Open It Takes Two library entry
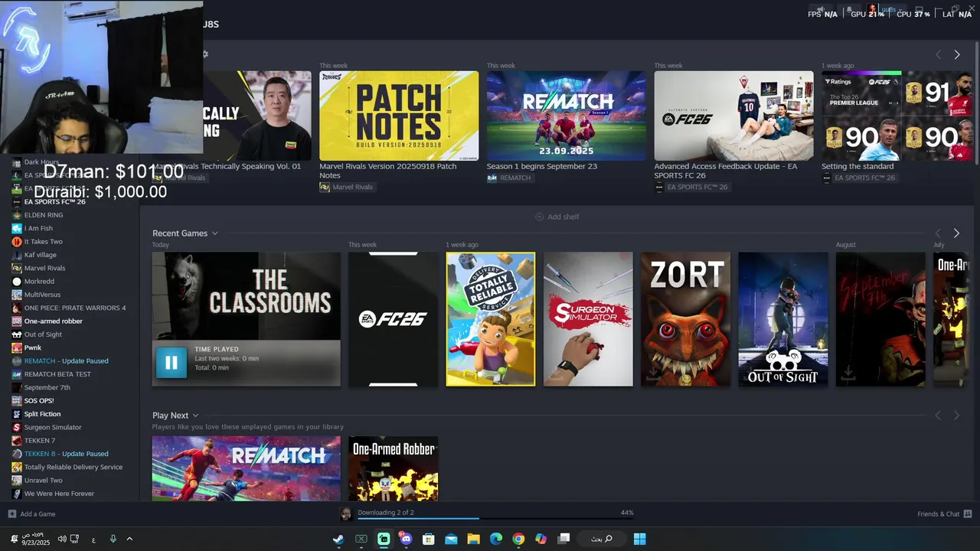The image size is (980, 551). point(43,242)
